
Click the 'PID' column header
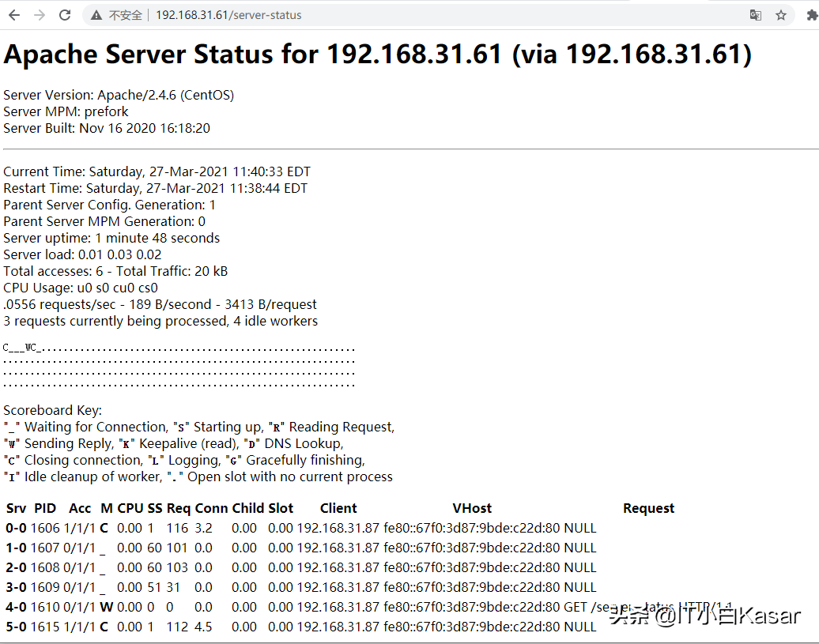(x=45, y=508)
